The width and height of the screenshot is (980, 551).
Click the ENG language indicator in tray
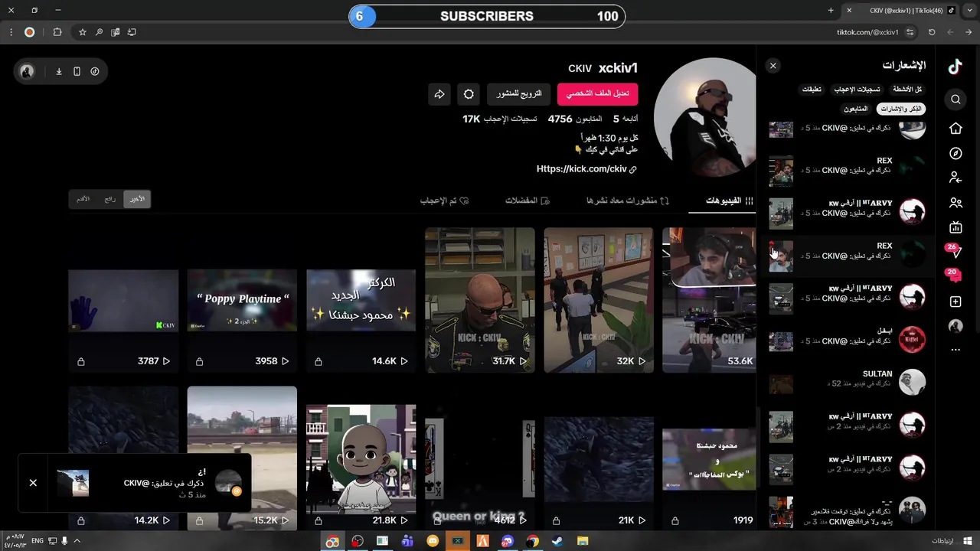click(38, 541)
